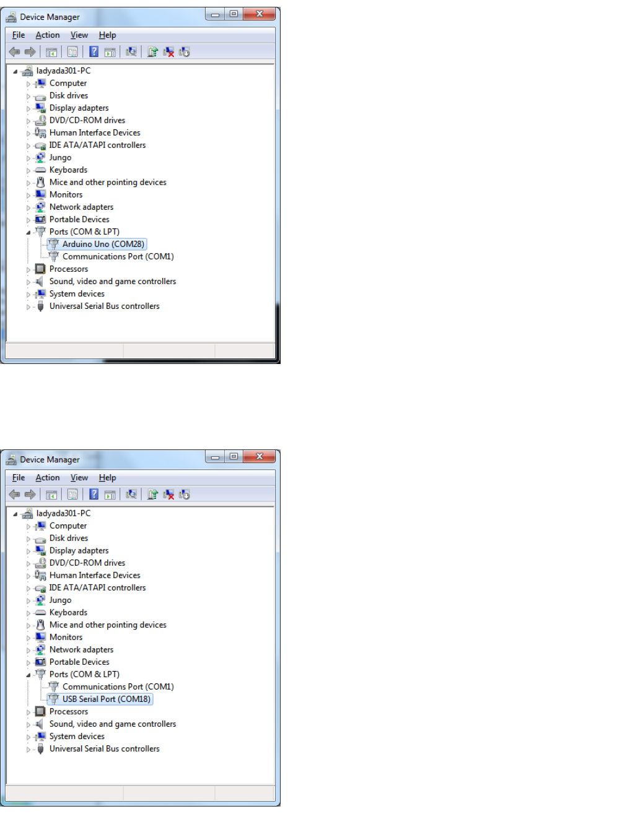This screenshot has height=840, width=617.
Task: Select Communications Port (COM1) above USB Serial Port
Action: (x=118, y=686)
